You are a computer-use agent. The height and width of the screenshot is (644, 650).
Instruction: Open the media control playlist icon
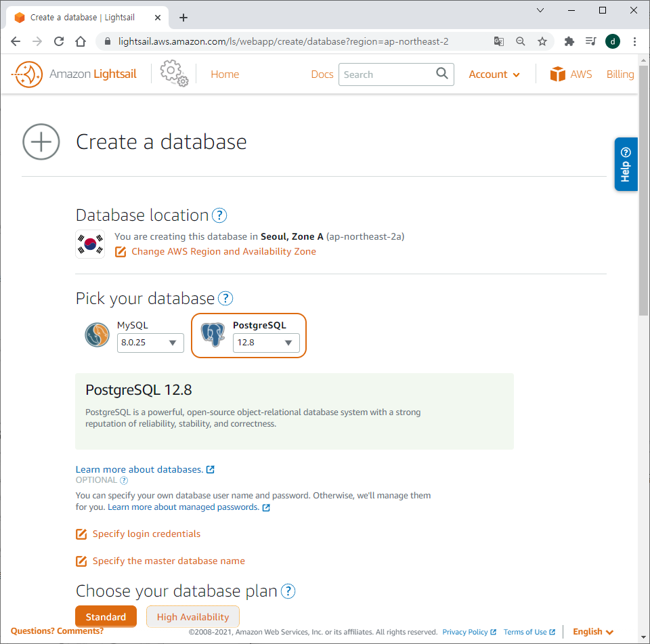click(x=590, y=41)
